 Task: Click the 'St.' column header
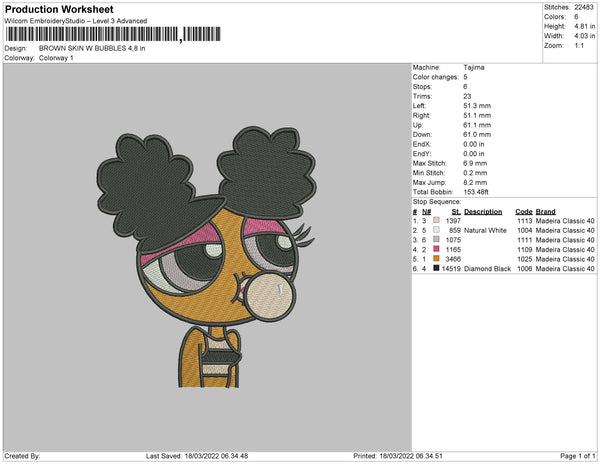click(x=456, y=212)
